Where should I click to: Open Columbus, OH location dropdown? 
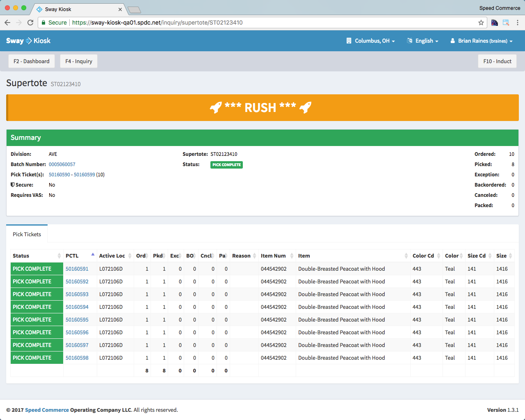[x=371, y=41]
